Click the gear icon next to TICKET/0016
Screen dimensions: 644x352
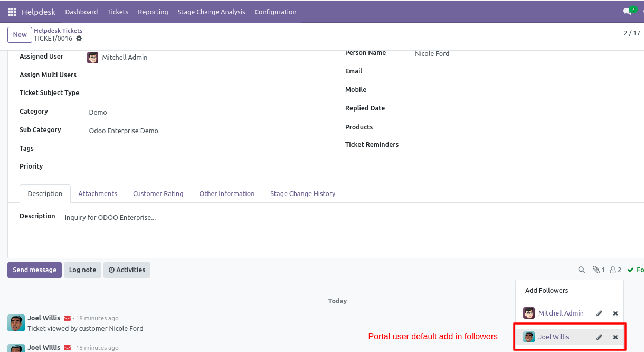click(x=79, y=39)
